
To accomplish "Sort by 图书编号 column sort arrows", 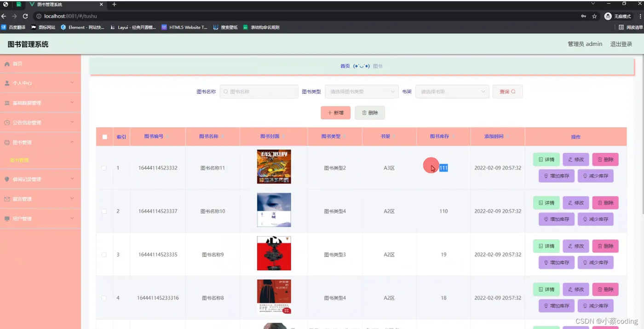I will tap(167, 137).
